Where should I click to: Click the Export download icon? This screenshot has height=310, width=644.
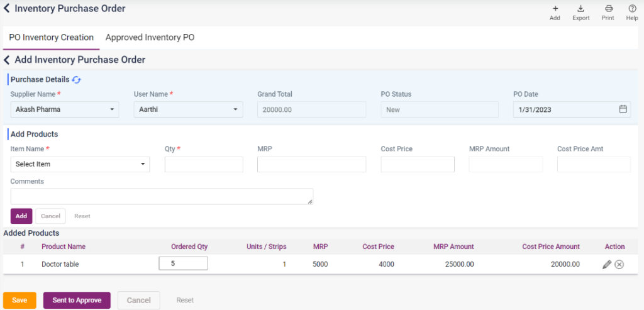(580, 9)
